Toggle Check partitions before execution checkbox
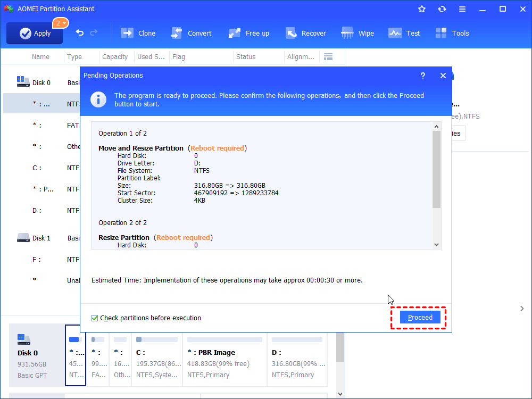Image resolution: width=532 pixels, height=399 pixels. pos(95,318)
